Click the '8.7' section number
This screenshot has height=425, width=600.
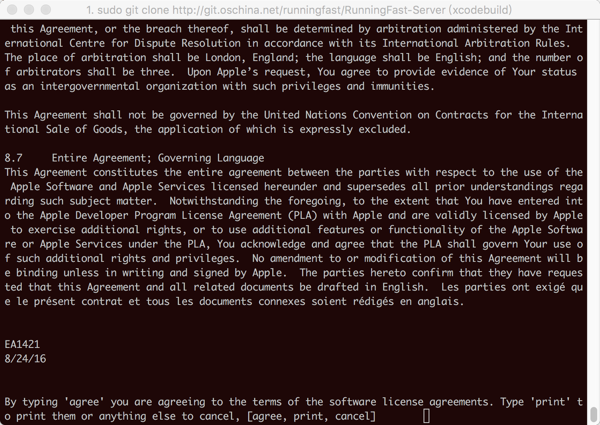13,158
